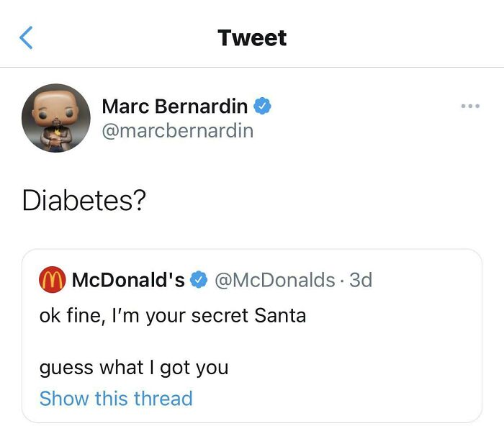This screenshot has width=504, height=426.
Task: Click the Tweet header title
Action: 252,37
